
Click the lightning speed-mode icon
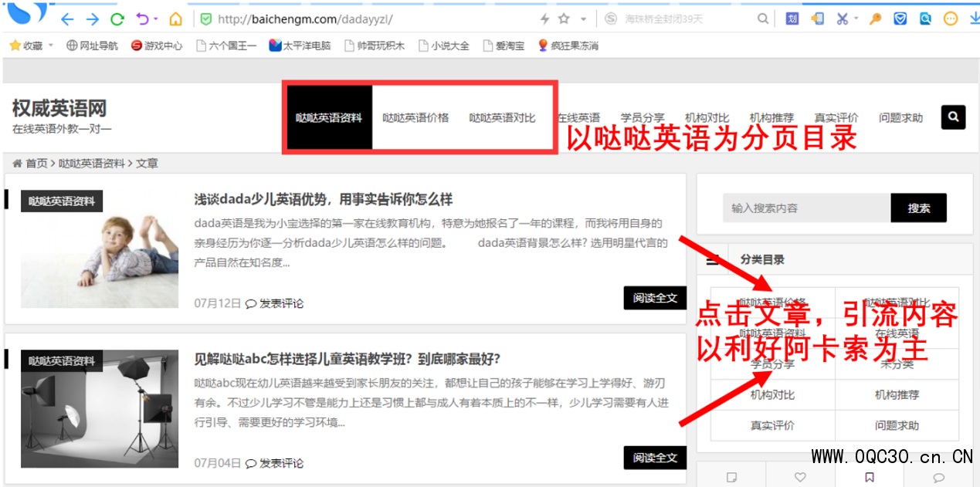click(x=544, y=19)
